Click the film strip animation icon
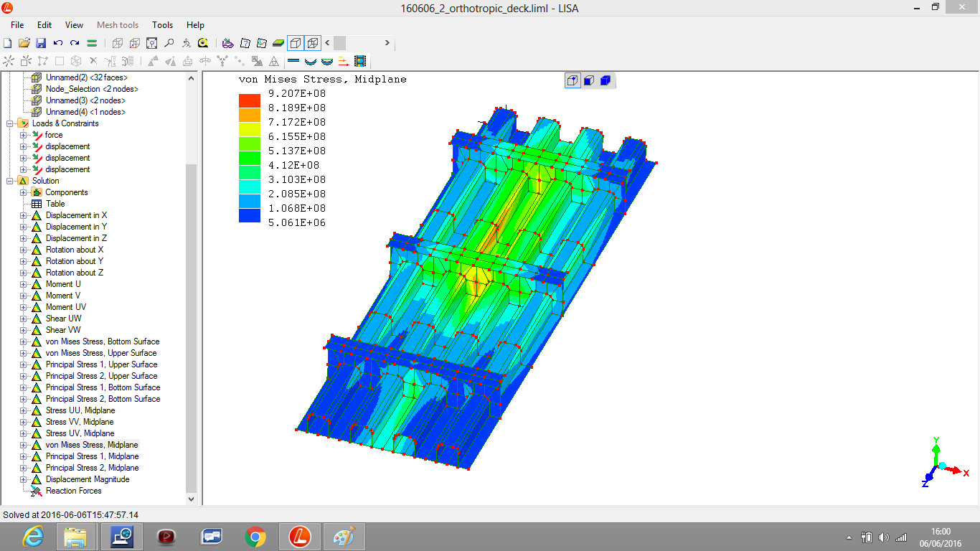Viewport: 980px width, 551px height. (360, 61)
